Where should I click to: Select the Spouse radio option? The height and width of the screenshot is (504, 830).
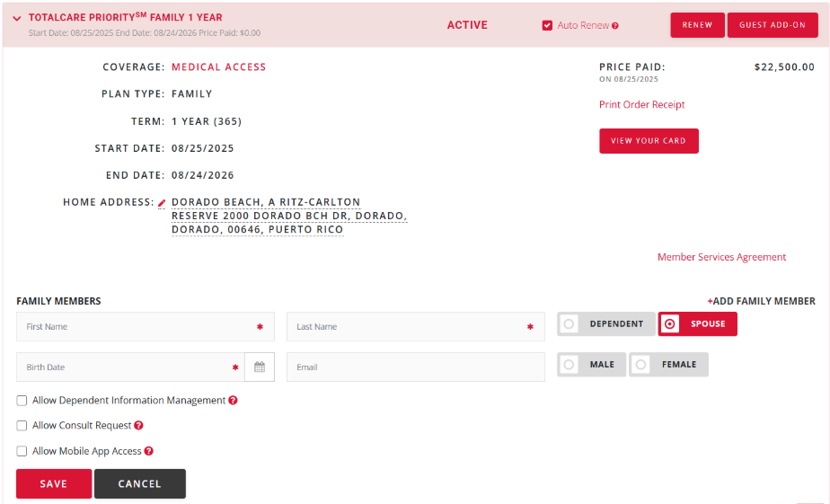(670, 323)
